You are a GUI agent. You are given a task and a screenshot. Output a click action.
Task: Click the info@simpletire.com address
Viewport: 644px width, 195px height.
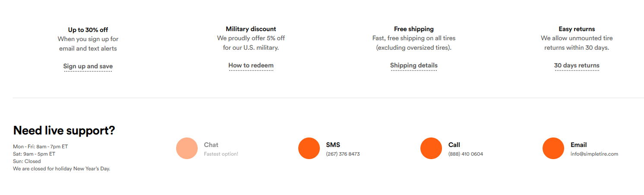coord(594,154)
